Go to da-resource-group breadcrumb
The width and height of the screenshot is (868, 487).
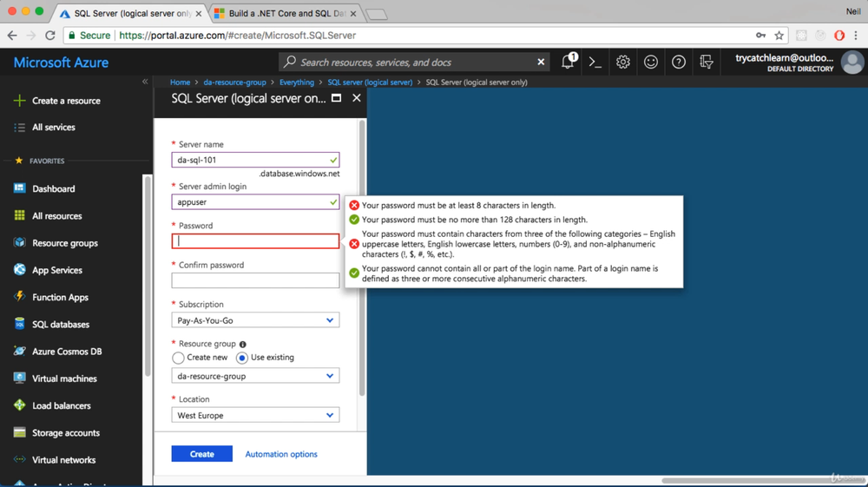(x=234, y=82)
